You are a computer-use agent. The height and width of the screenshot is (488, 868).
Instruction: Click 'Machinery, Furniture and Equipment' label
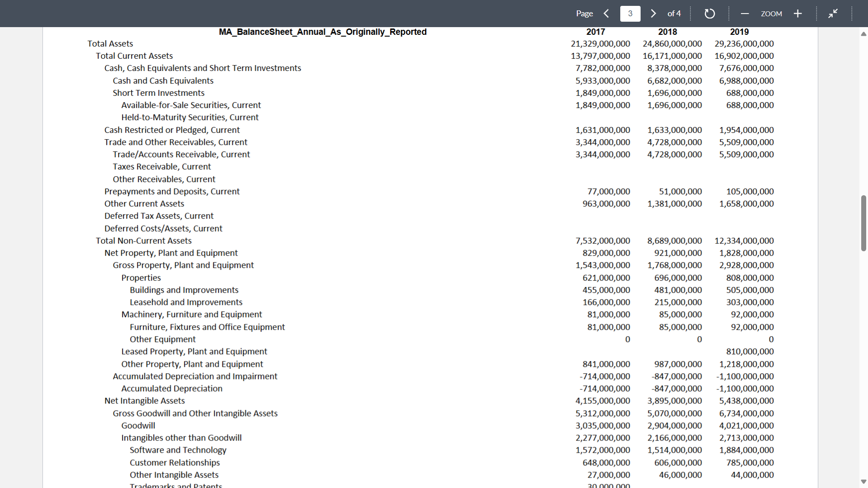tap(192, 314)
